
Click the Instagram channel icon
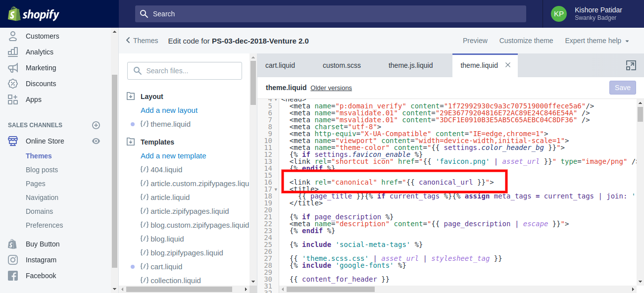tap(13, 260)
